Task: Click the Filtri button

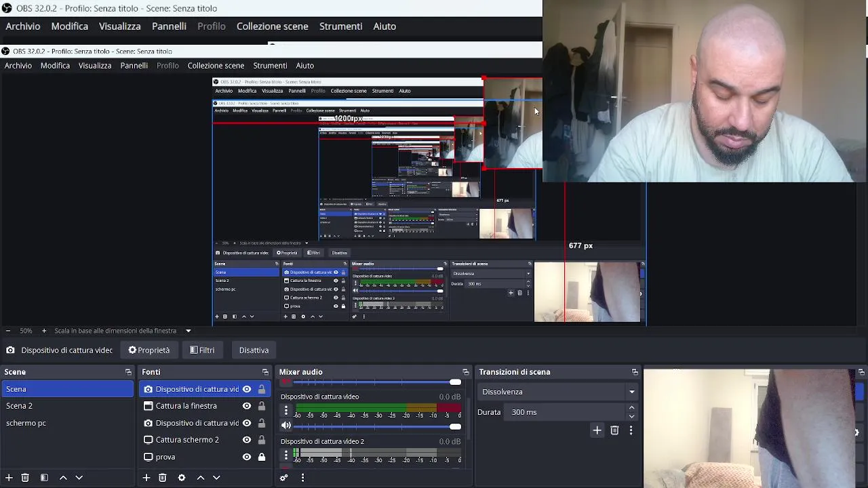Action: (202, 350)
